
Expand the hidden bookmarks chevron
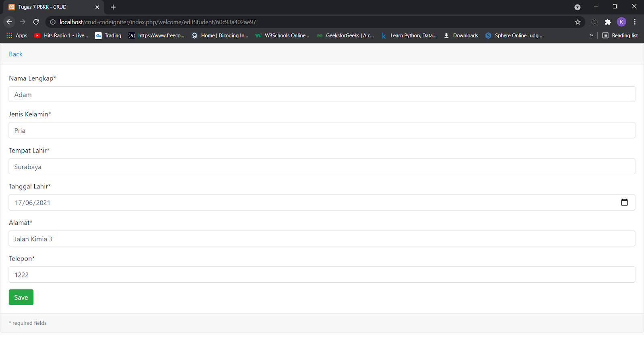tap(591, 35)
